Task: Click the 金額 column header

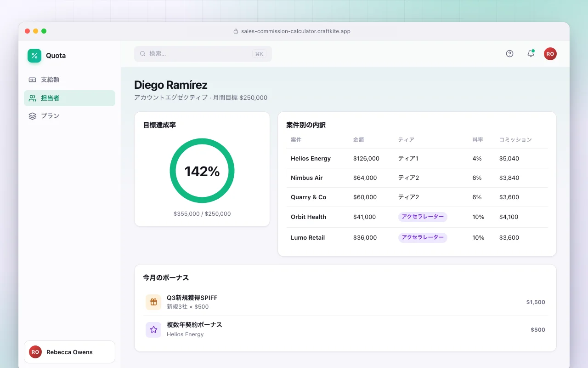Action: 358,140
